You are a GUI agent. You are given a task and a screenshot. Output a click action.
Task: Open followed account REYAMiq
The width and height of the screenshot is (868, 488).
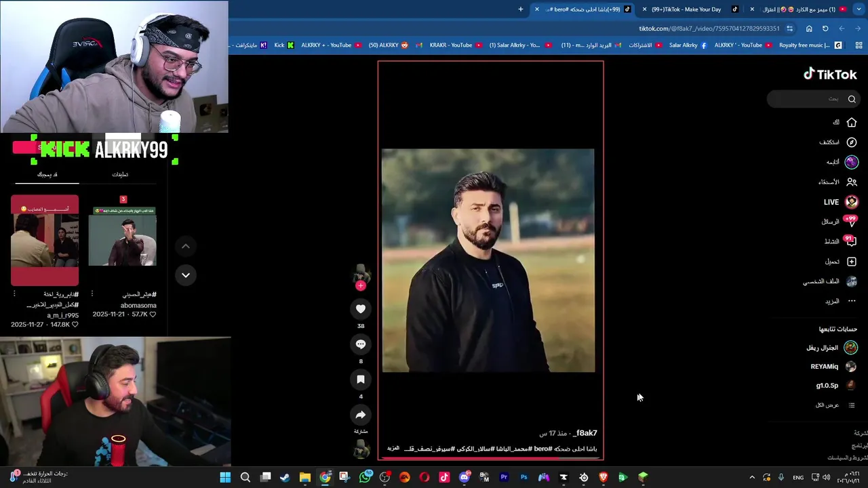(833, 367)
